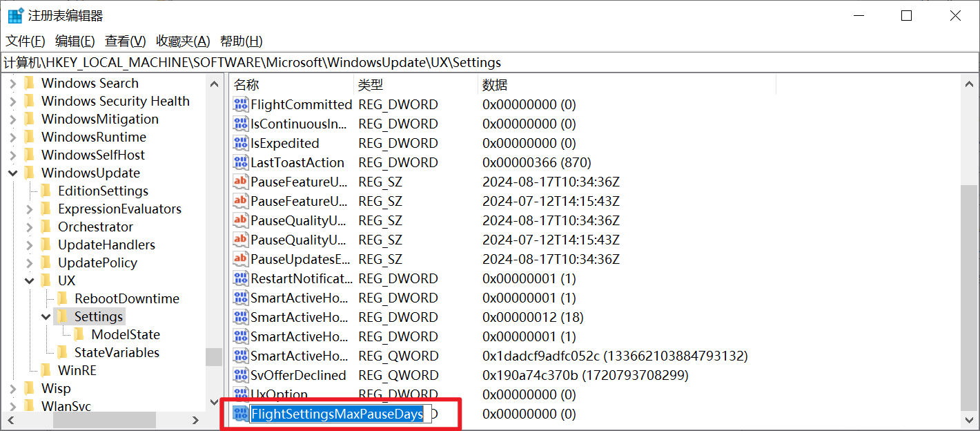Image resolution: width=980 pixels, height=431 pixels.
Task: Expand the Wisp key
Action: [x=12, y=388]
